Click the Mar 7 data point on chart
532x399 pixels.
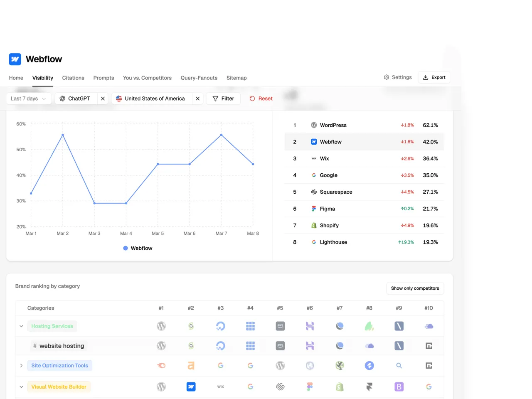[221, 135]
